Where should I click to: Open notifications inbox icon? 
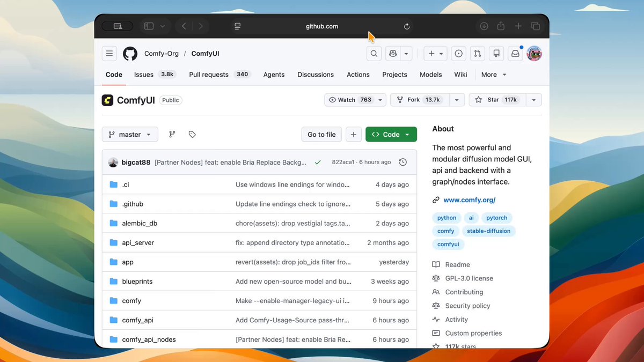coord(515,54)
